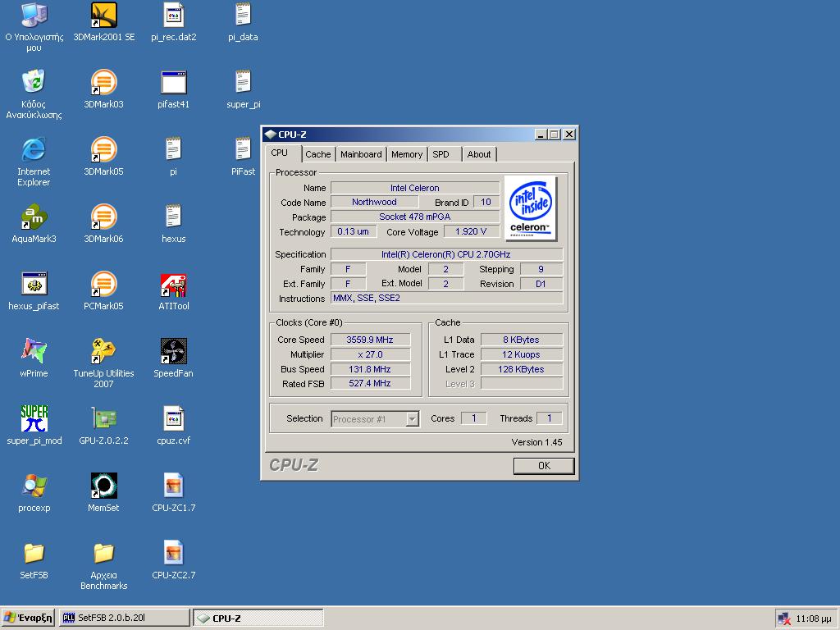Click the Package Socket 478 mPGA field
This screenshot has height=630, width=840.
coord(415,217)
